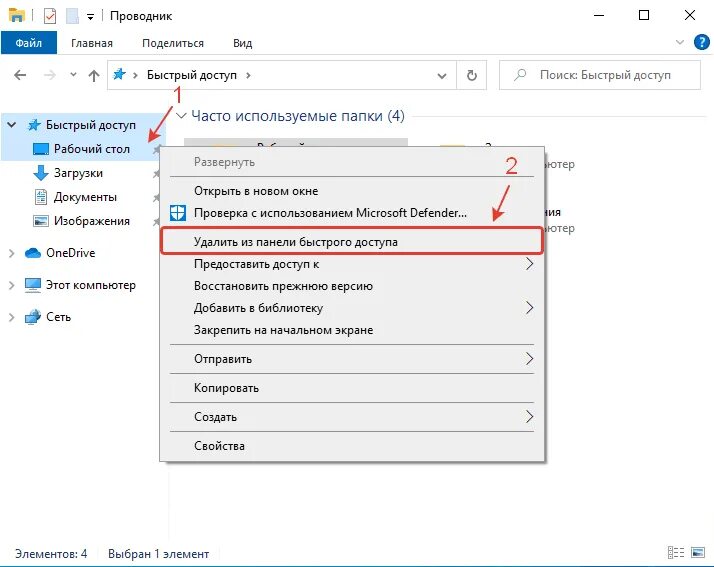Choose Восстановить прежнюю версию
The image size is (714, 567).
tap(352, 286)
